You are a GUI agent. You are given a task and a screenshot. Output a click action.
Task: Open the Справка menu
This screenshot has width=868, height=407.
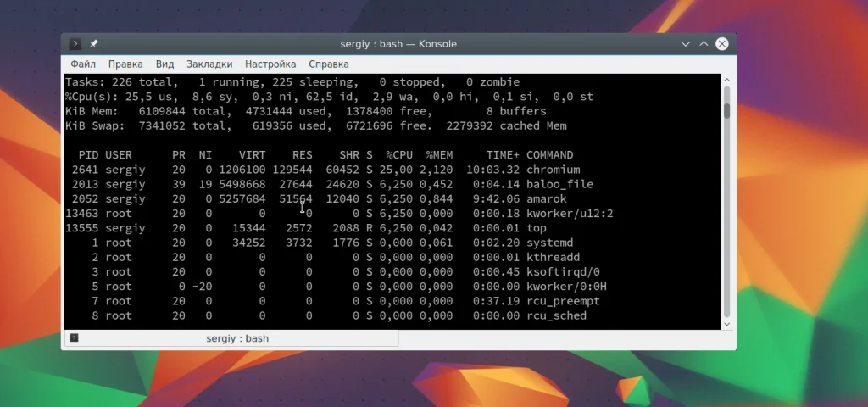[x=329, y=64]
